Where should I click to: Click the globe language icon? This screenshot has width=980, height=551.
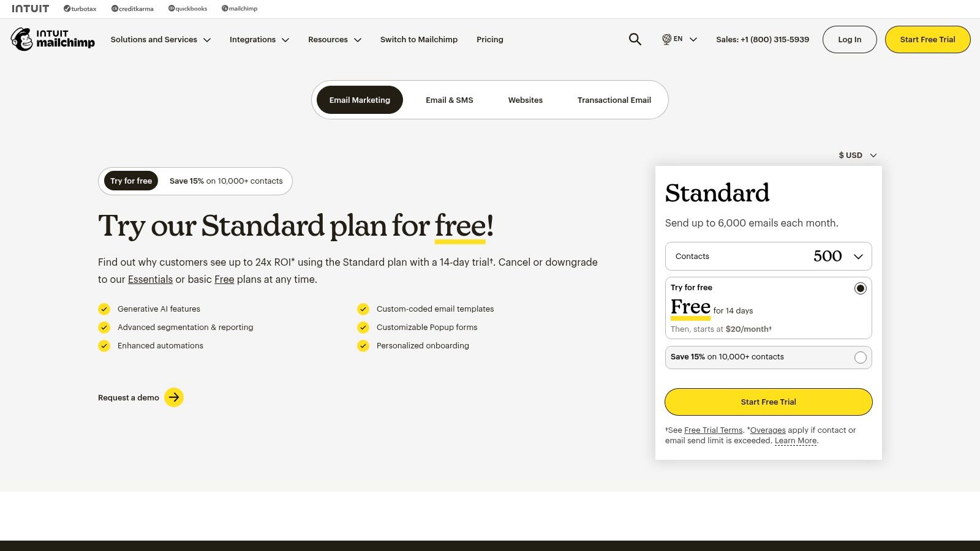coord(666,39)
